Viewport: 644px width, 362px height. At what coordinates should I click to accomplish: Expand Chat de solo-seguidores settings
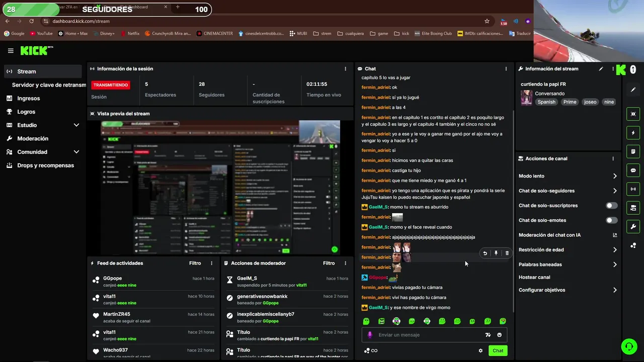point(615,191)
